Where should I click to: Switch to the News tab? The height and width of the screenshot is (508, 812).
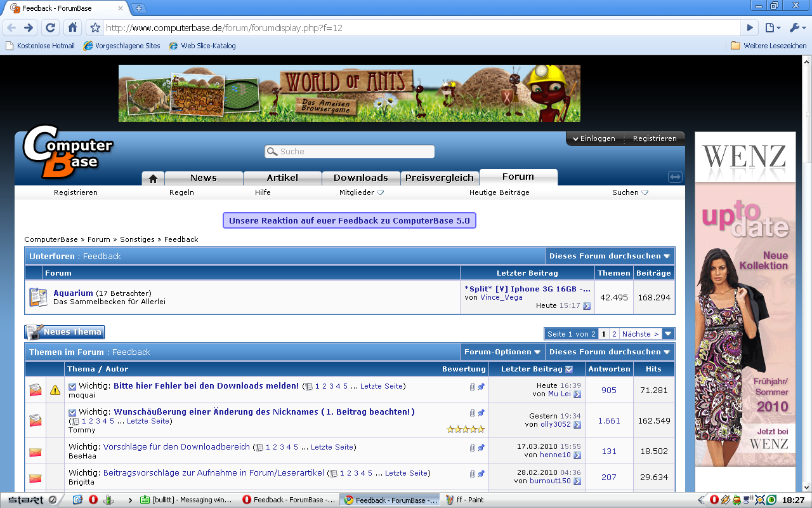(x=204, y=178)
